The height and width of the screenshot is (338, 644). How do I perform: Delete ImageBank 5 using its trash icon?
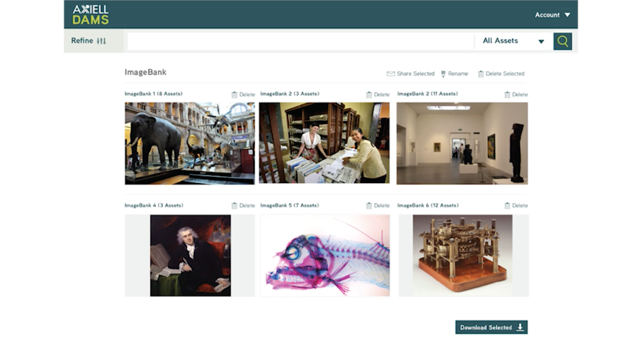pos(369,206)
